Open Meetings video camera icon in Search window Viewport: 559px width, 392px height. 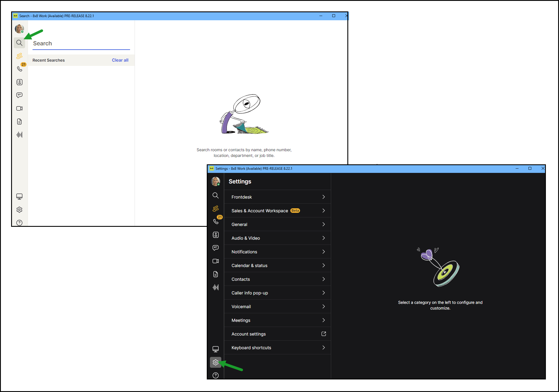pyautogui.click(x=19, y=108)
